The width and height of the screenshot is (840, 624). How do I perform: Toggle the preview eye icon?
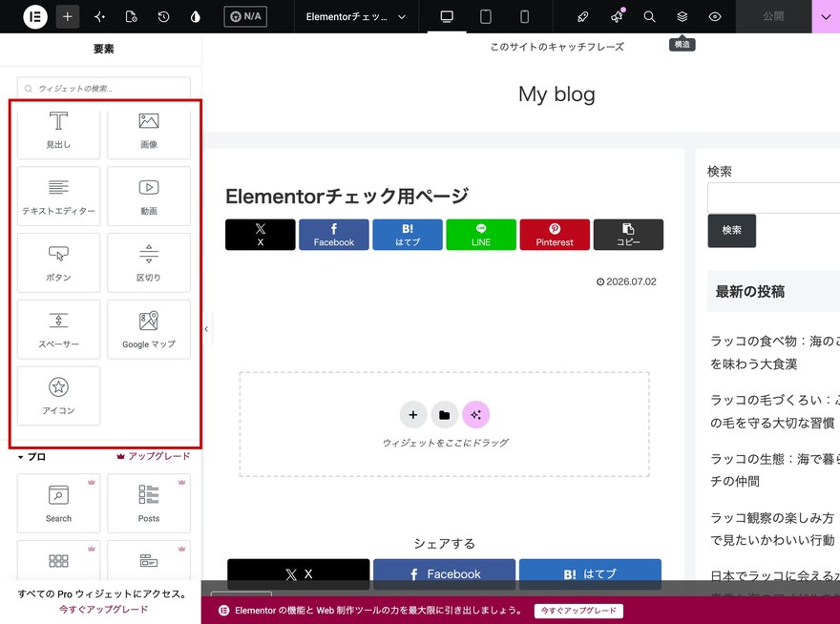pos(715,16)
